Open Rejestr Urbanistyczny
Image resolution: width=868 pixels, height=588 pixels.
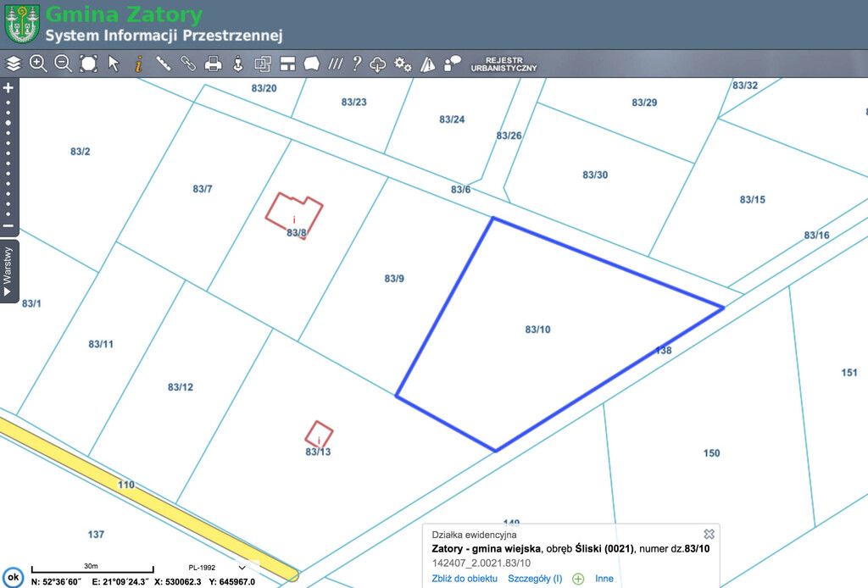coord(504,64)
